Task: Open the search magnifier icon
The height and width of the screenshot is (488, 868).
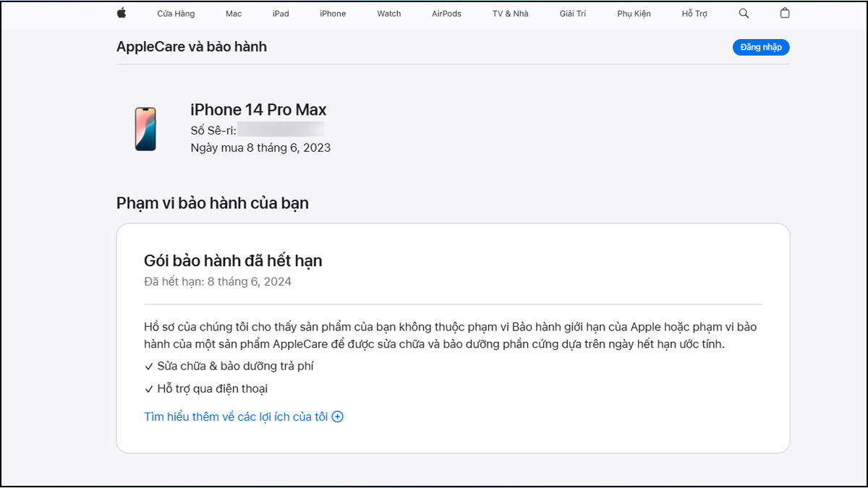Action: [x=744, y=13]
